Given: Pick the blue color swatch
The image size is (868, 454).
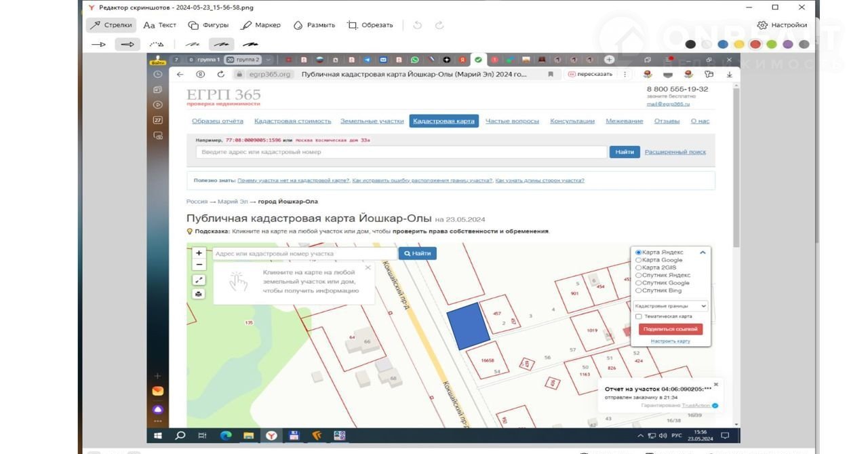Looking at the screenshot, I should coord(723,44).
